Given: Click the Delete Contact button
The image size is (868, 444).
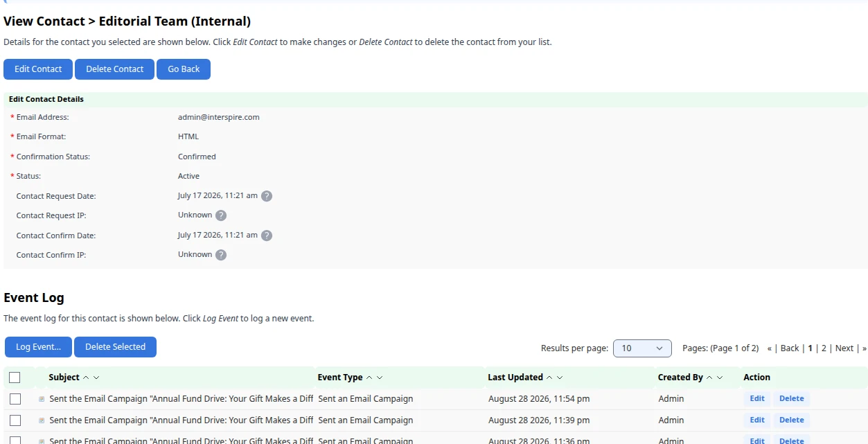Looking at the screenshot, I should [x=114, y=69].
